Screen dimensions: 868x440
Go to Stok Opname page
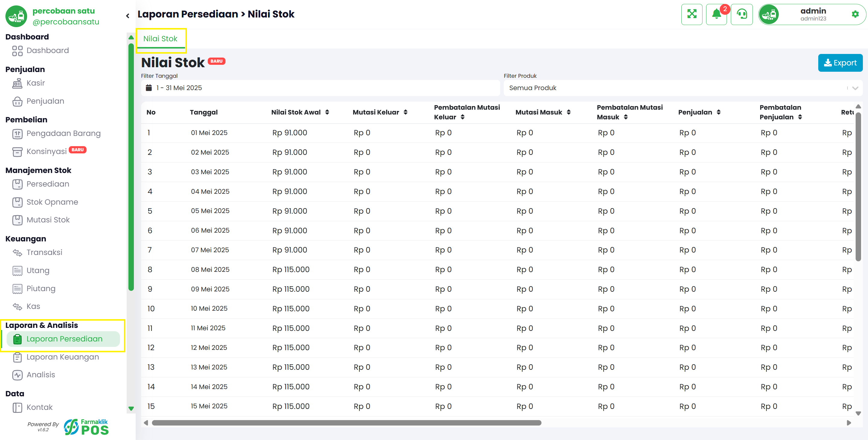(x=52, y=202)
